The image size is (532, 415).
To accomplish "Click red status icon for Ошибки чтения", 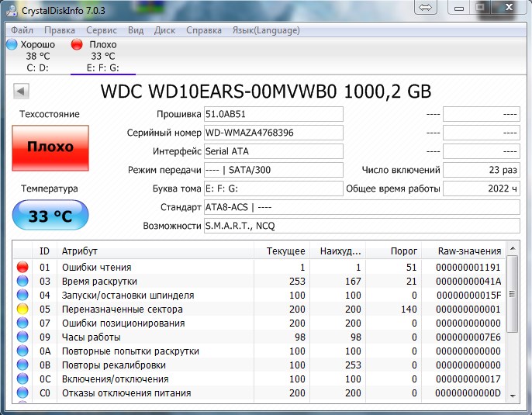I will click(22, 267).
